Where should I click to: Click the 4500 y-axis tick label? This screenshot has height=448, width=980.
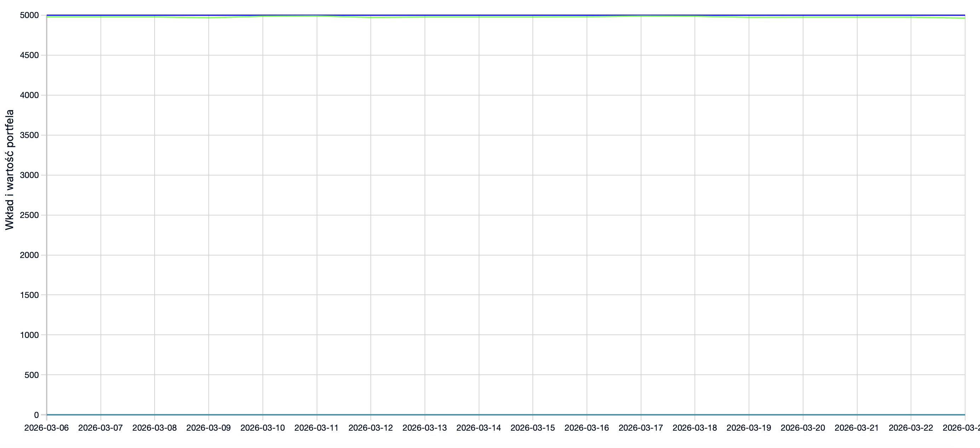click(x=29, y=55)
